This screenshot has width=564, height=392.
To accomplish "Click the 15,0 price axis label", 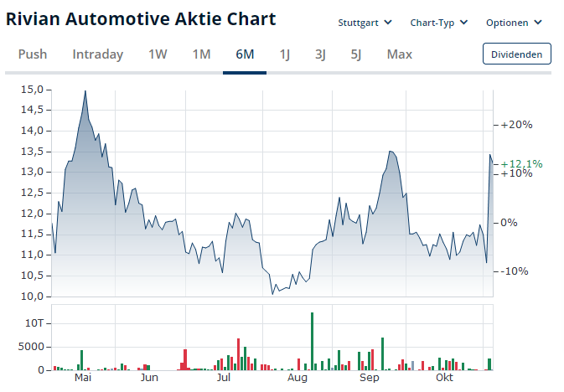I will point(32,89).
